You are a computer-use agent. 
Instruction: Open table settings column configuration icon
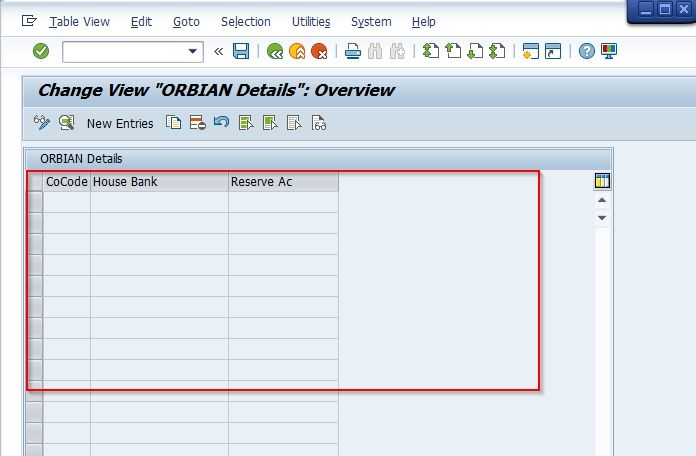602,181
